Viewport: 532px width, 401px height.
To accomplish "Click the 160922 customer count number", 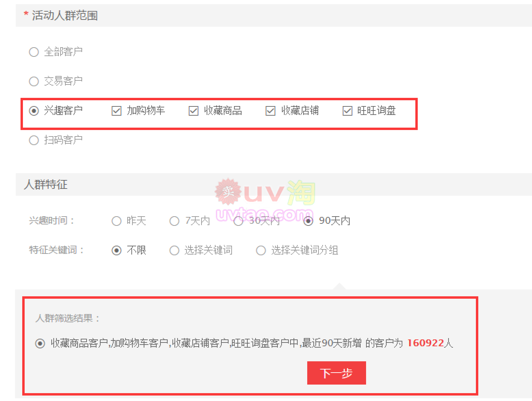I will [x=426, y=343].
